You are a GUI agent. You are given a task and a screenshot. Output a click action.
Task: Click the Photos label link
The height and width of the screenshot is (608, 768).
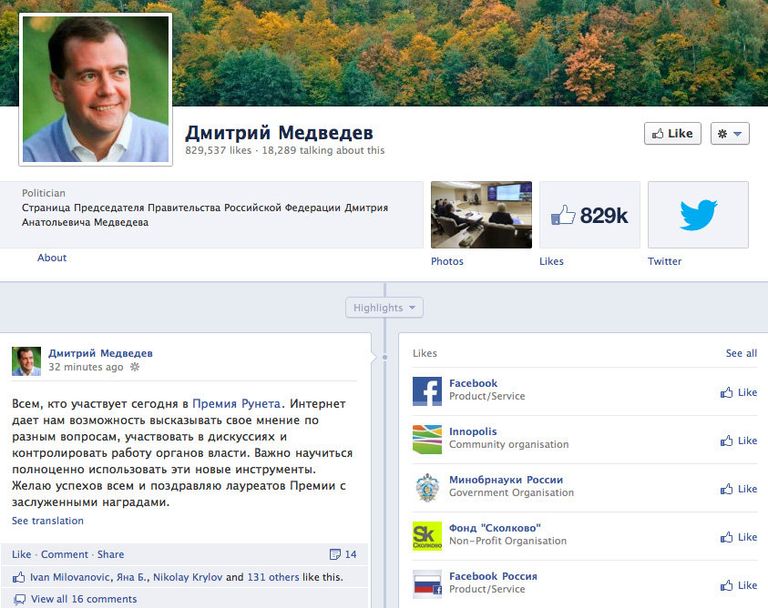[x=447, y=261]
